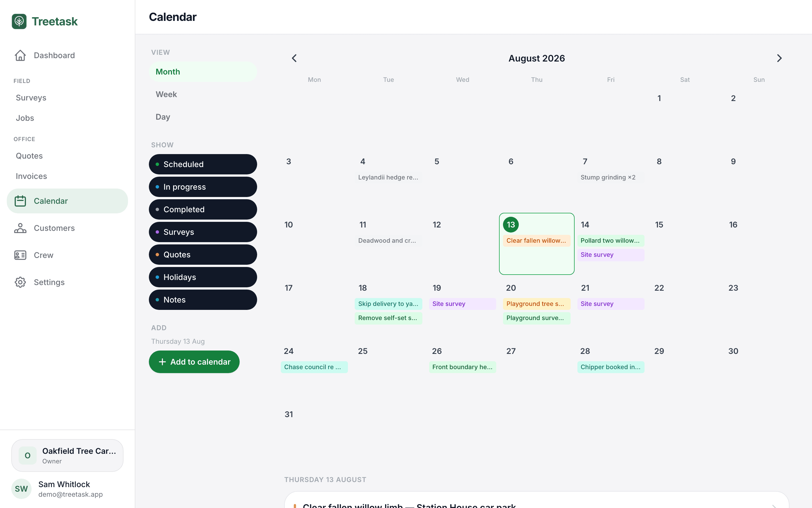
Task: Open the Pollard two willow event
Action: point(611,240)
